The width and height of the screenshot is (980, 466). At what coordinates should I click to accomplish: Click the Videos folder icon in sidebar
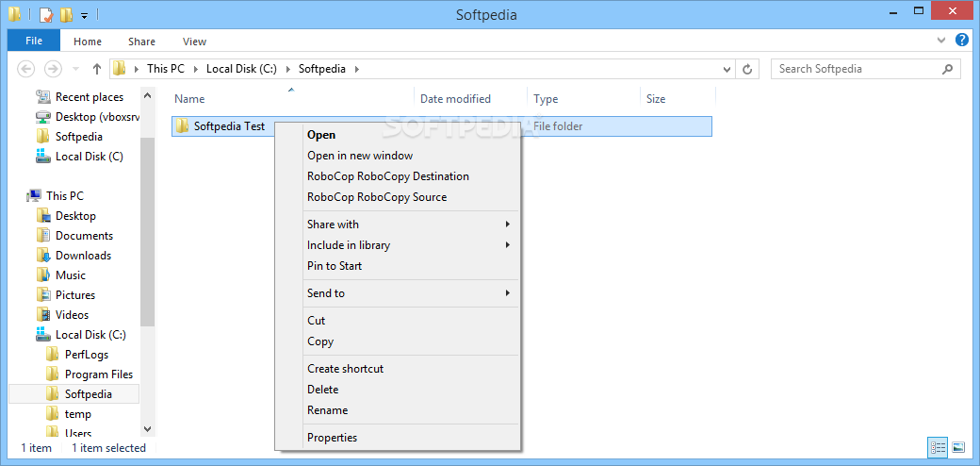coord(43,315)
